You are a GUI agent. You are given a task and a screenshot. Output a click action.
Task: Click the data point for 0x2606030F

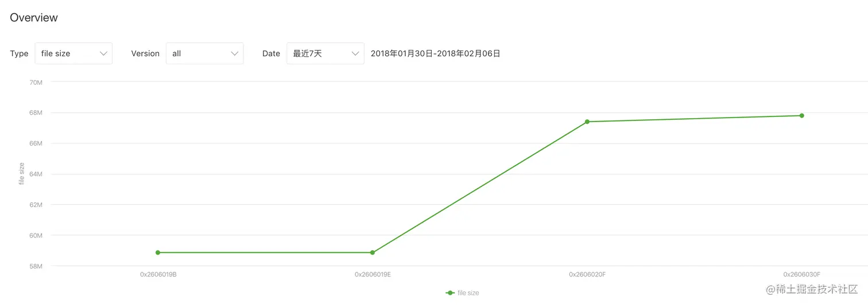click(802, 116)
